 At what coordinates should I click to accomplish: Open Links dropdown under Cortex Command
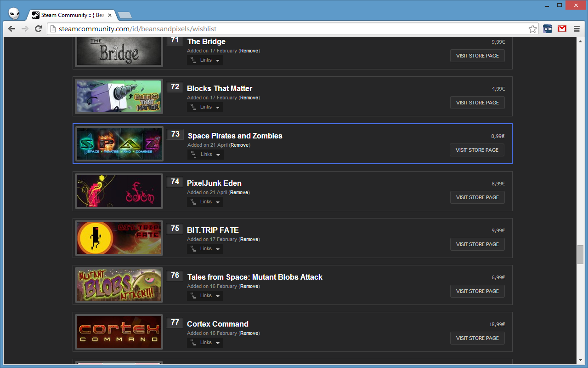pos(205,343)
